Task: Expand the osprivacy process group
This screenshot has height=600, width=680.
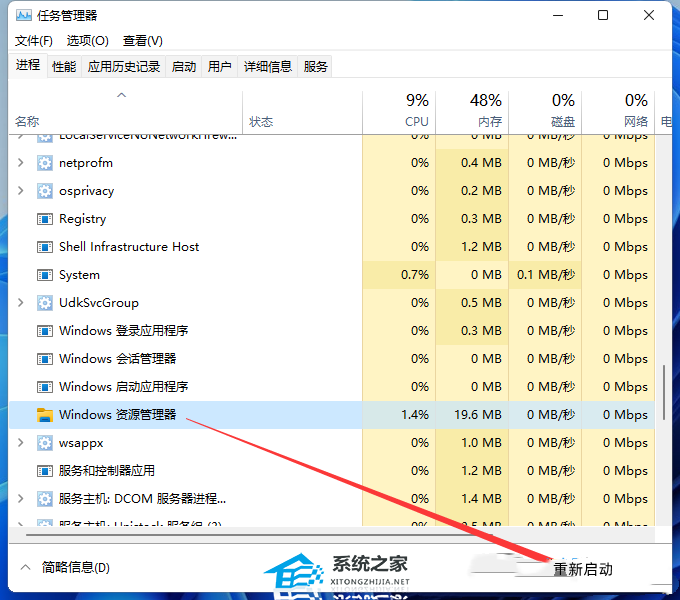Action: (x=20, y=191)
